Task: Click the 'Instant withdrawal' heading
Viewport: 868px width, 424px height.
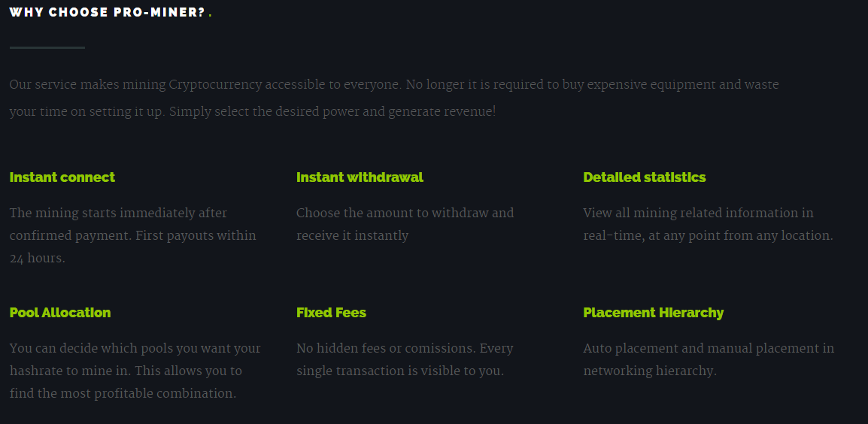Action: pos(360,177)
